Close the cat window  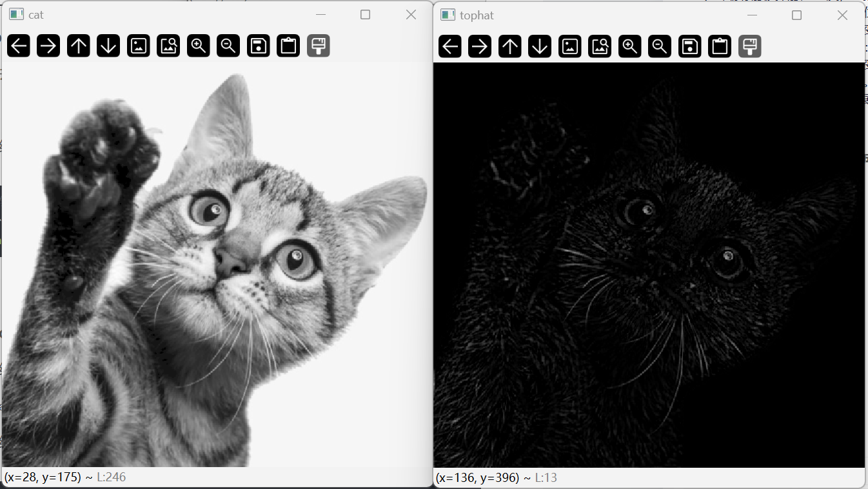click(411, 14)
